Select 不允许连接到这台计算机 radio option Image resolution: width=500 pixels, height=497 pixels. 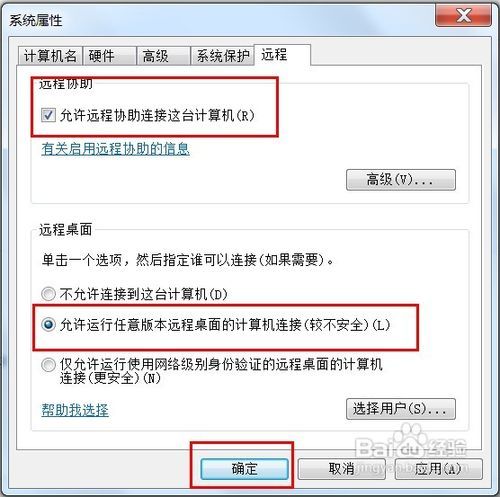click(x=48, y=294)
